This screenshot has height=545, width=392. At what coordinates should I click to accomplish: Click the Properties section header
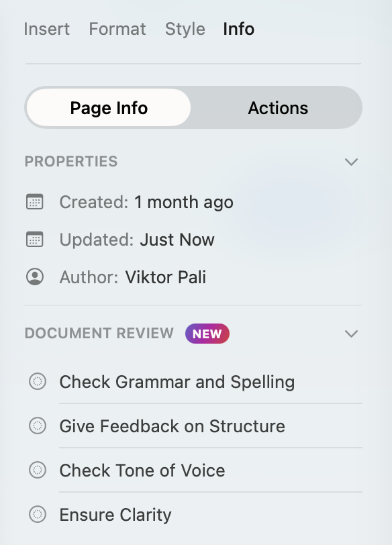click(71, 162)
